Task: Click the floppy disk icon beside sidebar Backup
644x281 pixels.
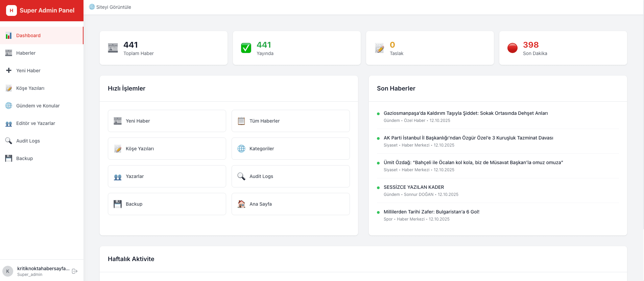Action: (9, 158)
